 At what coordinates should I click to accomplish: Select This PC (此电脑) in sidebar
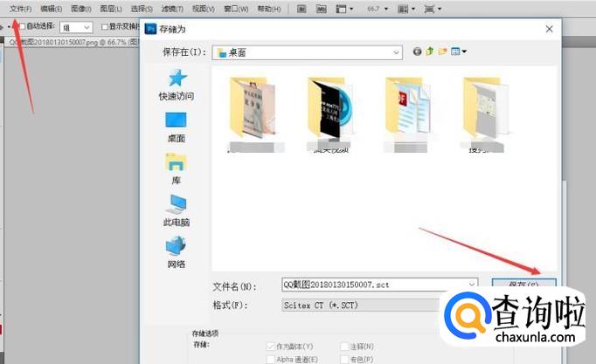[x=177, y=204]
